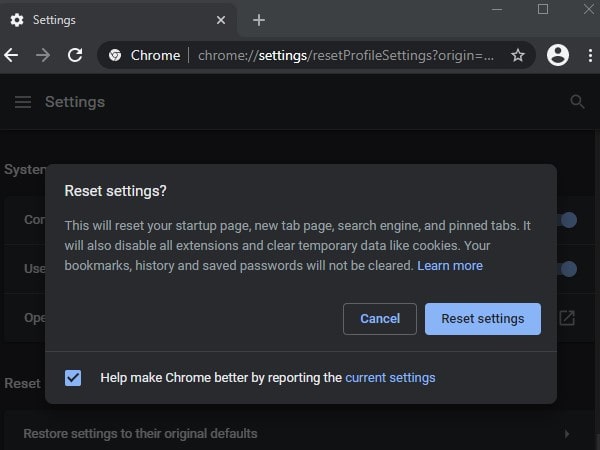Click the Reset section heading
This screenshot has width=600, height=450.
pyautogui.click(x=22, y=383)
